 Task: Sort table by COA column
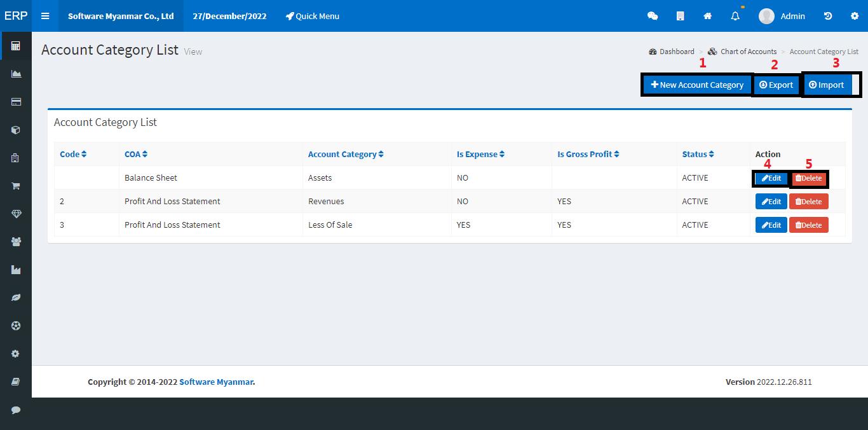pos(136,154)
